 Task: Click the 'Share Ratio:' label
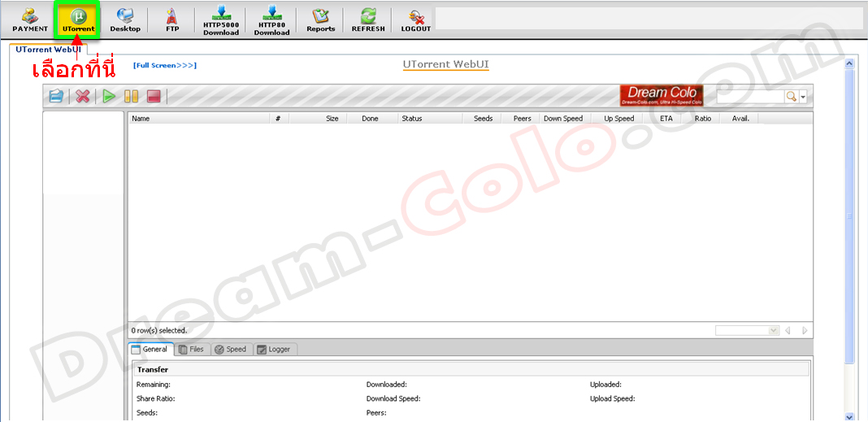155,398
